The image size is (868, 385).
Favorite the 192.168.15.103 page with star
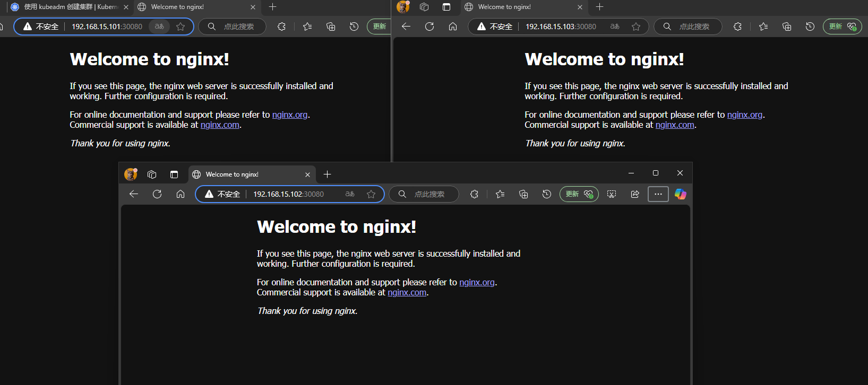636,27
